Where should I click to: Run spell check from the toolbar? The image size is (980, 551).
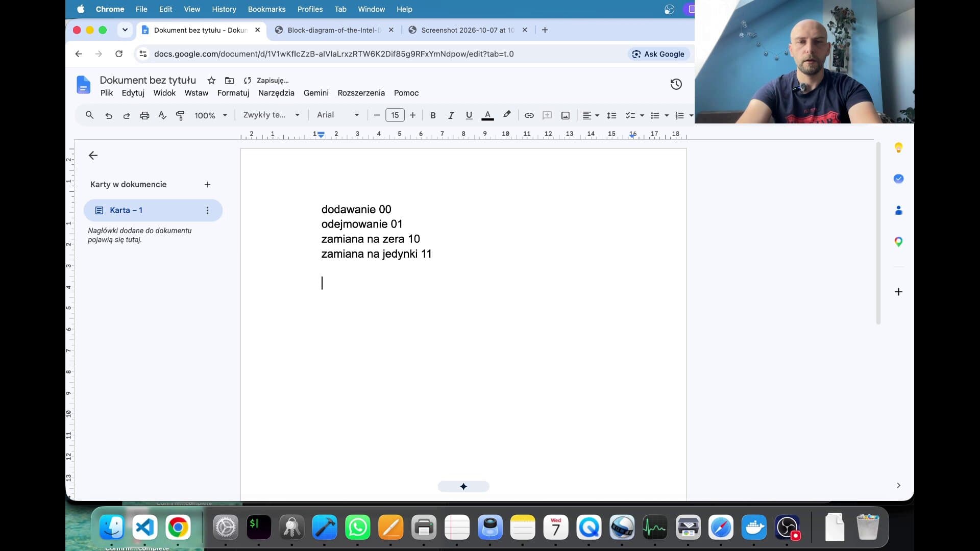tap(162, 115)
